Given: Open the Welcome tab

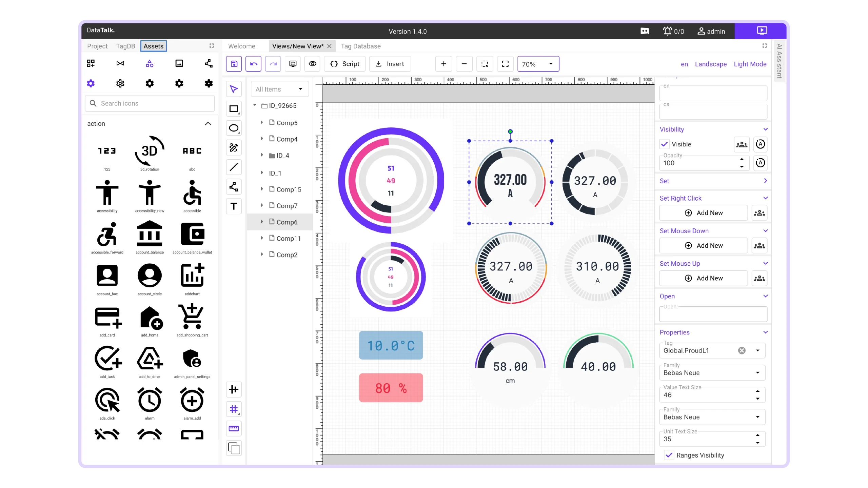Looking at the screenshot, I should click(x=241, y=46).
